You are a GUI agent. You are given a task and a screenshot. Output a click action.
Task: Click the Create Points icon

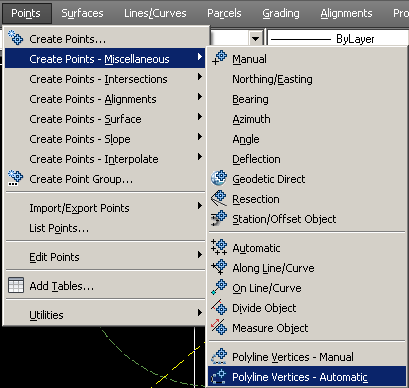coord(16,38)
